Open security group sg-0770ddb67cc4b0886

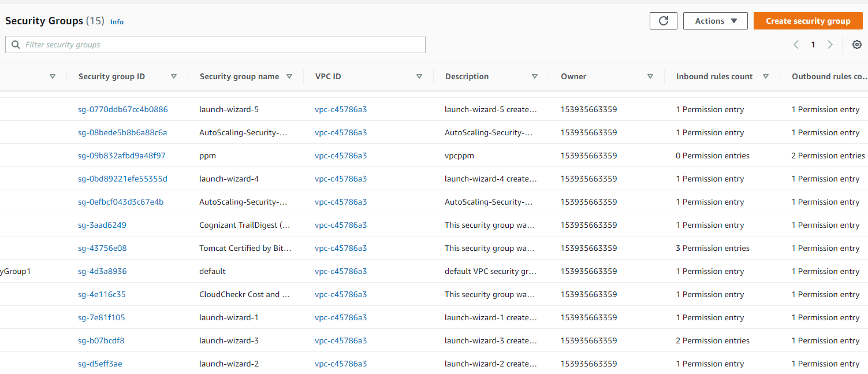click(122, 109)
